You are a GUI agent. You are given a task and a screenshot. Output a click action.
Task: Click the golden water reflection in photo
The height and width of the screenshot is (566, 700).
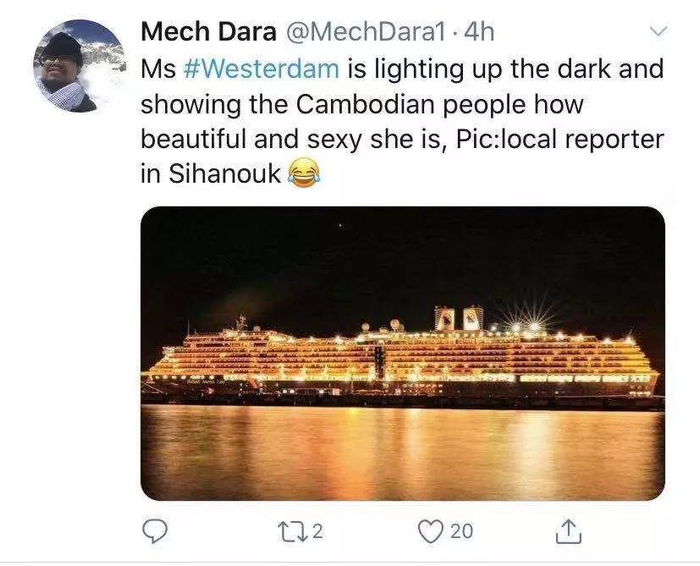tap(402, 450)
